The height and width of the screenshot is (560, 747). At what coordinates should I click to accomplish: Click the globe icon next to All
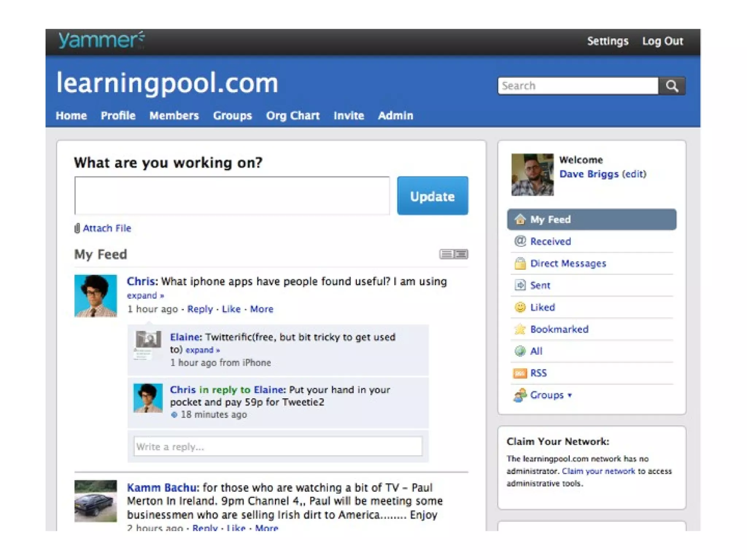pyautogui.click(x=520, y=351)
